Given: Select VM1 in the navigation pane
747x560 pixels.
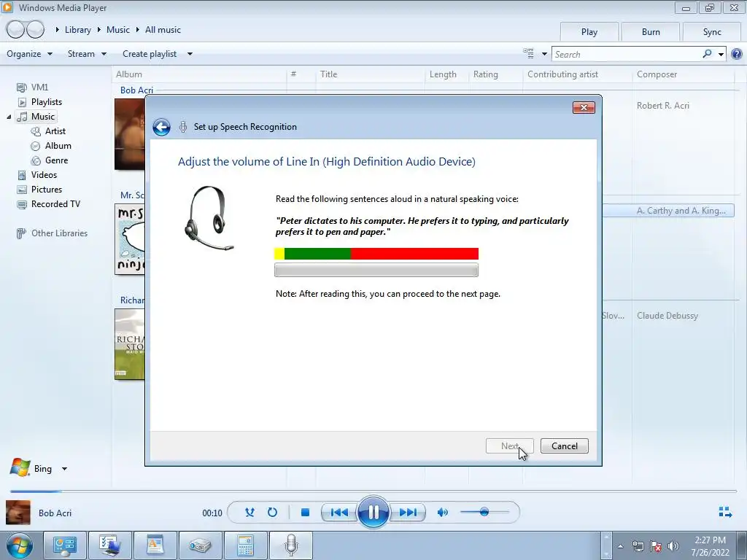Looking at the screenshot, I should pos(39,87).
